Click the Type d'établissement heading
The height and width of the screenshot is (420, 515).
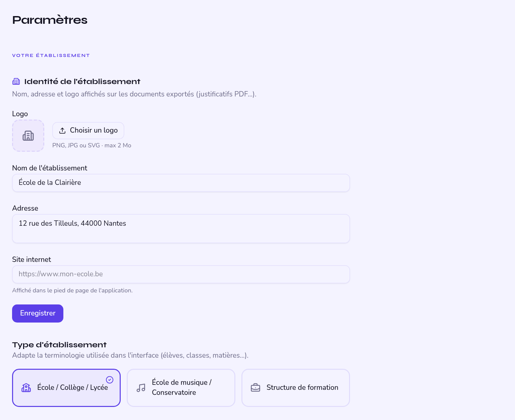click(59, 345)
